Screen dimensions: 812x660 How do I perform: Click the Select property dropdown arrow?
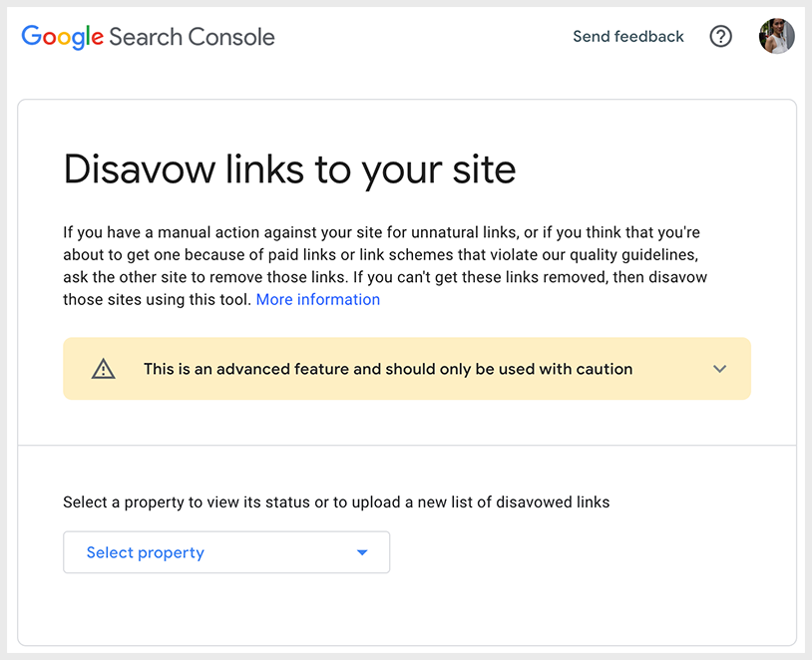pos(362,552)
